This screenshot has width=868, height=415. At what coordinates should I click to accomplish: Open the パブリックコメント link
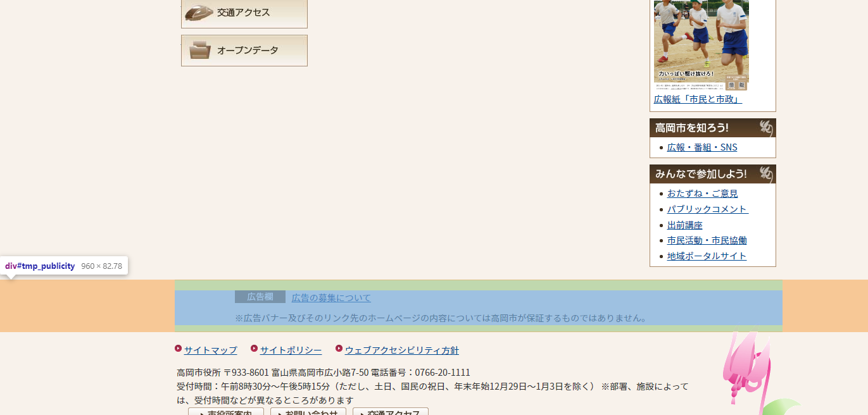[707, 209]
